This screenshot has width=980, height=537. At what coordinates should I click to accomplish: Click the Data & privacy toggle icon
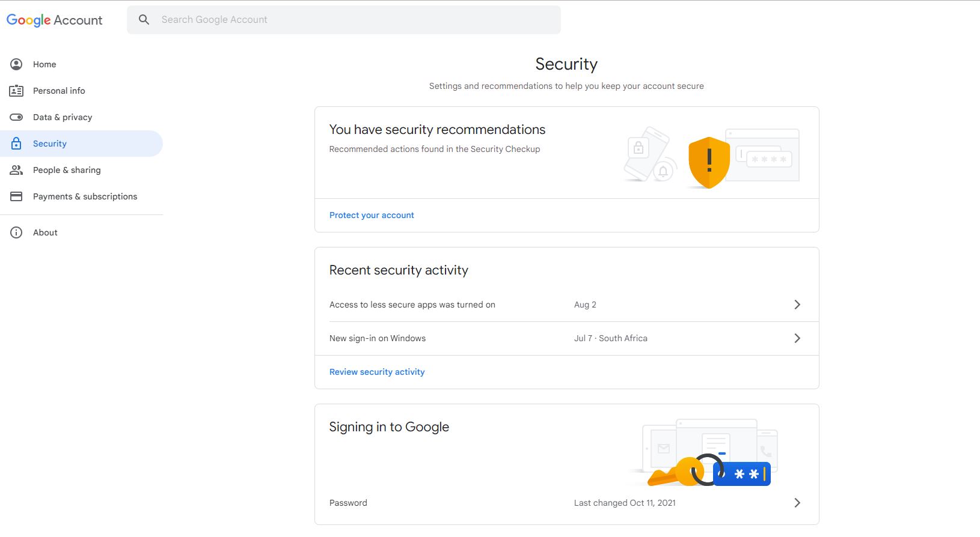(x=16, y=117)
